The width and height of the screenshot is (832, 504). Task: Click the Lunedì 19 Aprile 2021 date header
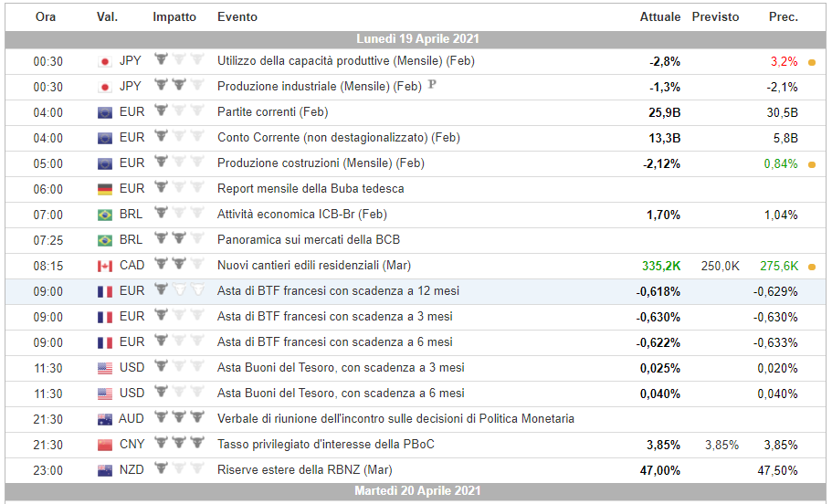pos(417,38)
